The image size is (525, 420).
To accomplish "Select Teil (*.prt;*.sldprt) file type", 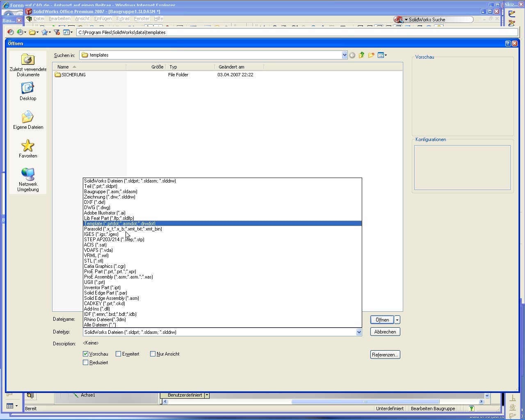I will coord(222,186).
